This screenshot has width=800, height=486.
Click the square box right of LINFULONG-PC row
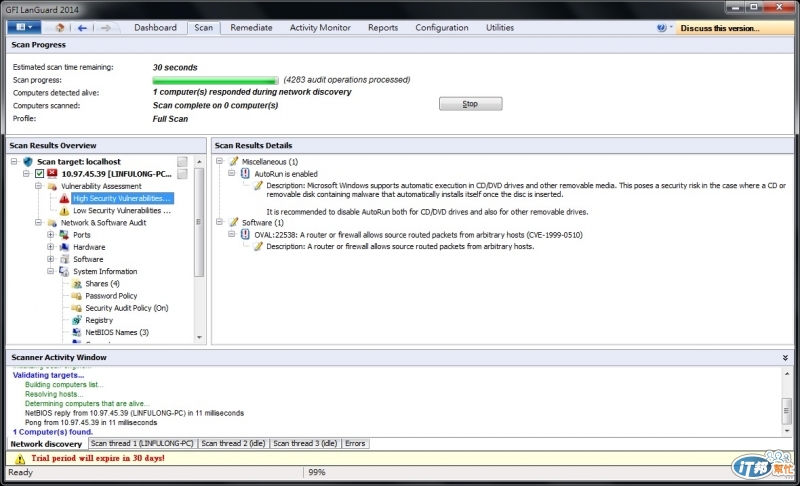182,174
